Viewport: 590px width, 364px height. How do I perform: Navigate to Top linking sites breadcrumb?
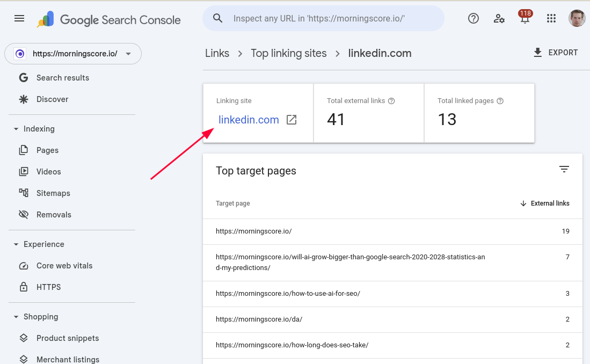point(288,53)
